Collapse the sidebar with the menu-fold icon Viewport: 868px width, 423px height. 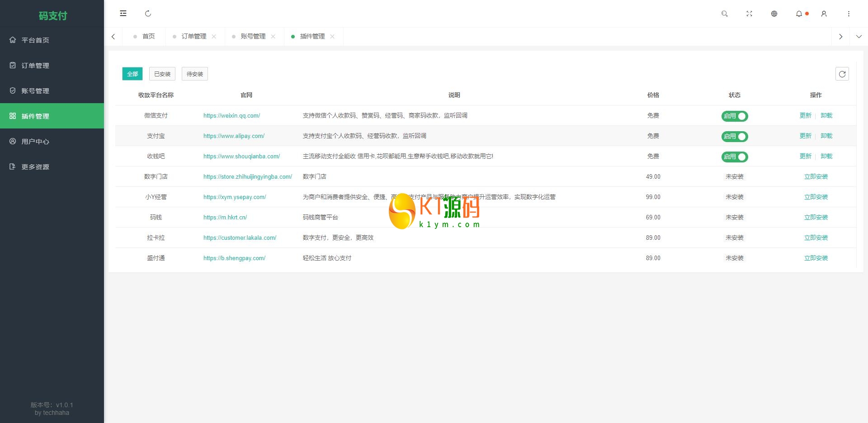pos(123,14)
